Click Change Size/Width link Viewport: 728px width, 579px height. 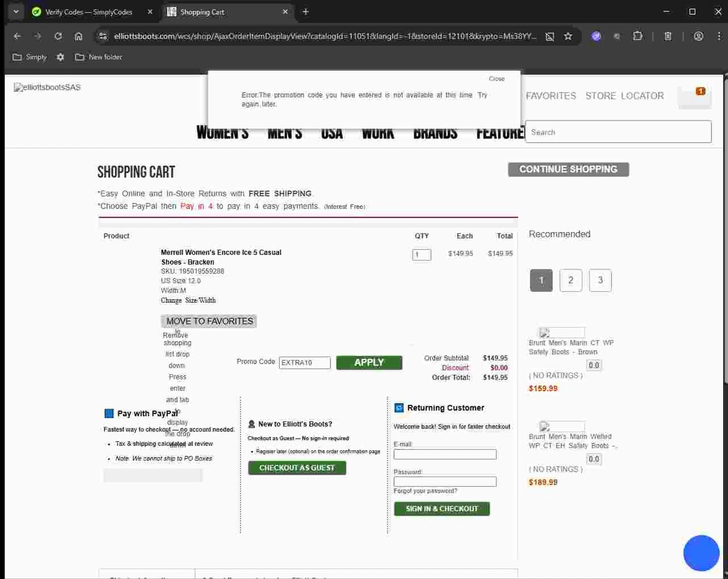pos(188,300)
